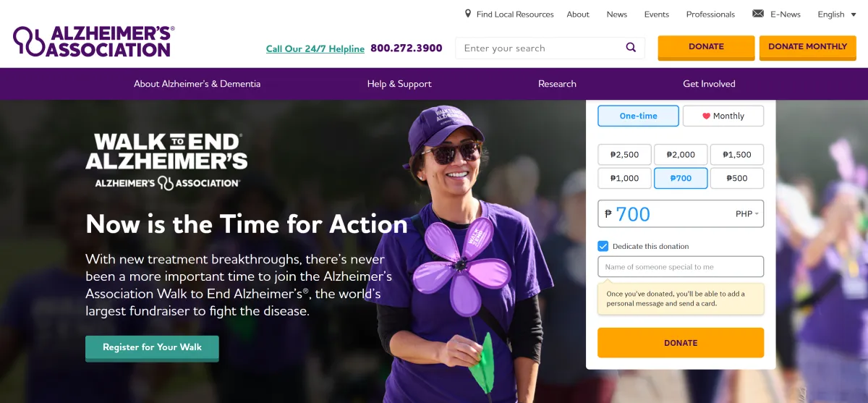Expand the Help & Support menu
The width and height of the screenshot is (868, 403).
click(399, 84)
